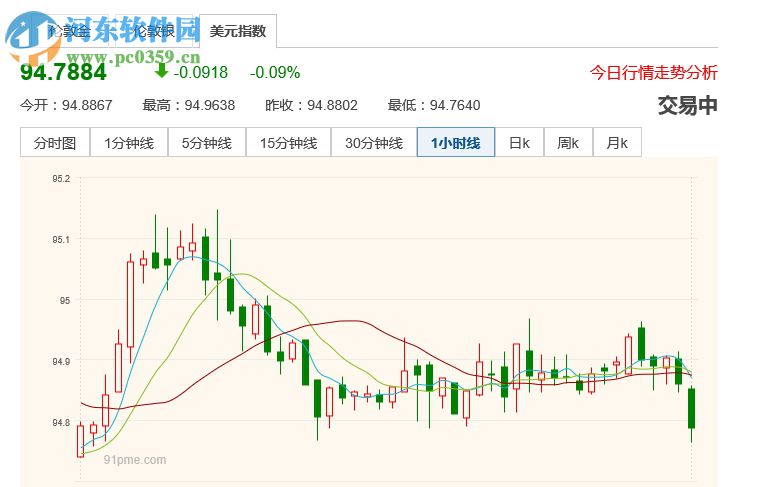Switch chart to 日k
This screenshot has height=487, width=761.
click(x=519, y=143)
